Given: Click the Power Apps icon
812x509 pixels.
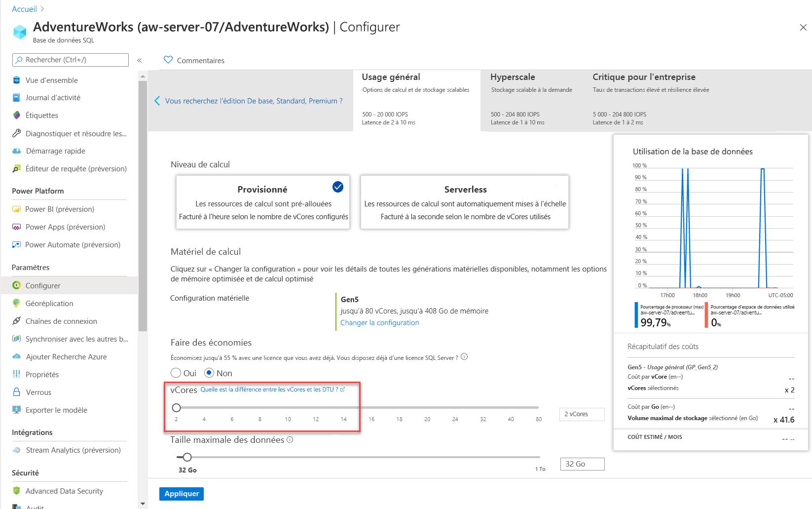Looking at the screenshot, I should pyautogui.click(x=16, y=227).
